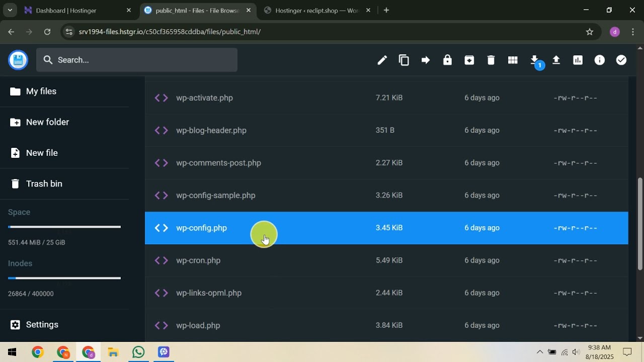Select wp-comments-post.php file
This screenshot has width=644, height=362.
tap(386, 163)
